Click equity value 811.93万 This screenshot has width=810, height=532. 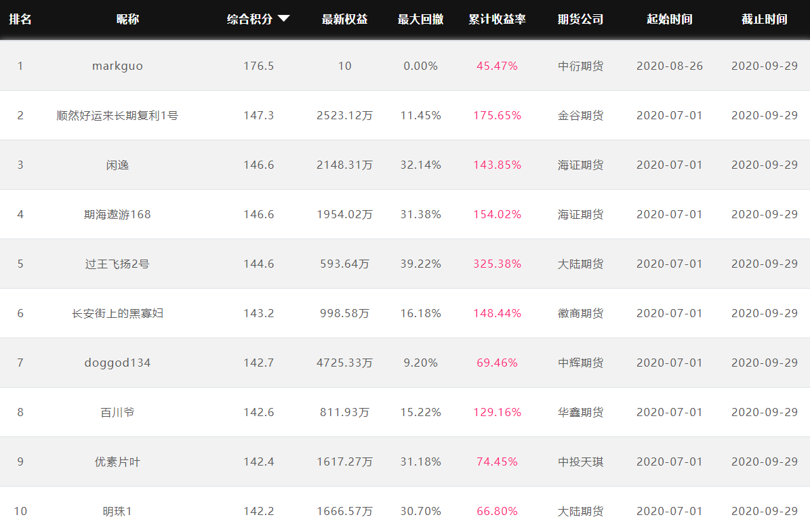point(344,412)
